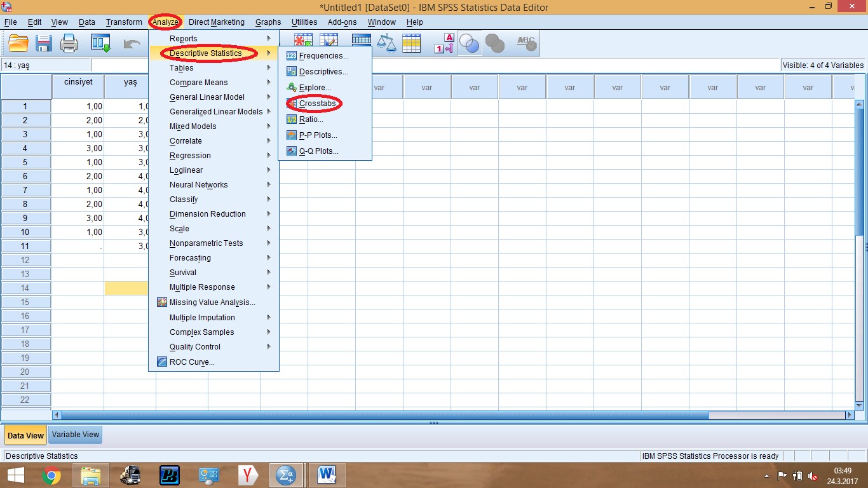Select the Weight Cases scale icon
The width and height of the screenshot is (868, 488).
(386, 43)
